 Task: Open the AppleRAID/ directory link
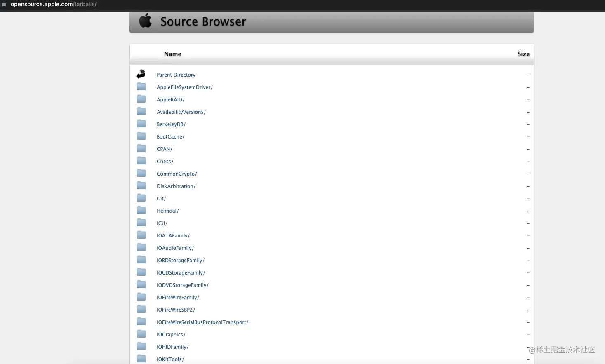pos(171,100)
